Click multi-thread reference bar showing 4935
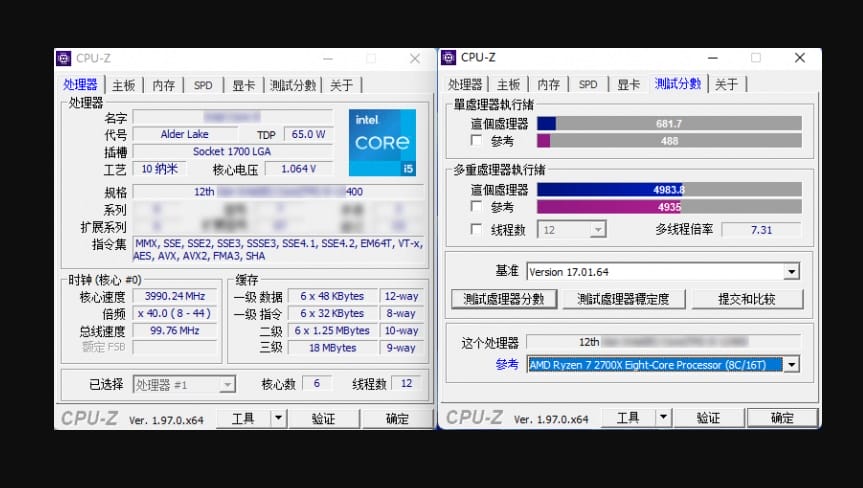 669,207
